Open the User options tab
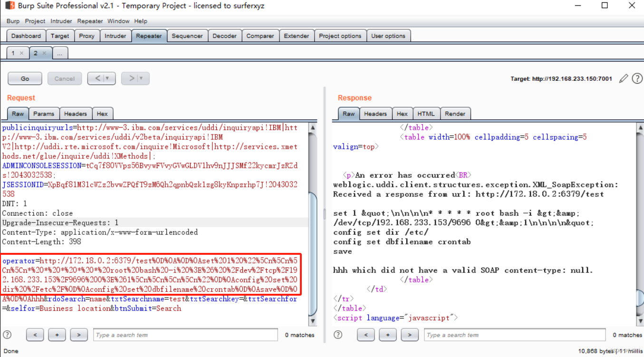Image resolution: width=644 pixels, height=357 pixels. 388,36
